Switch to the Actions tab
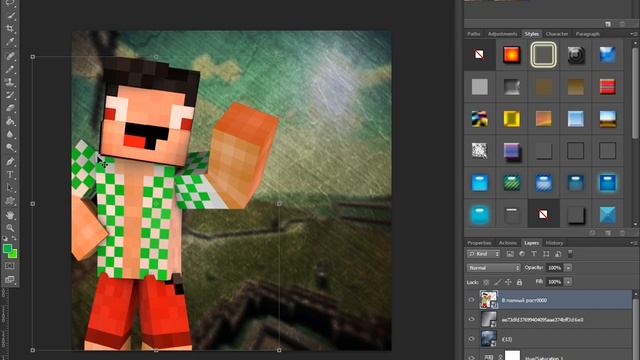The height and width of the screenshot is (360, 640). (508, 243)
